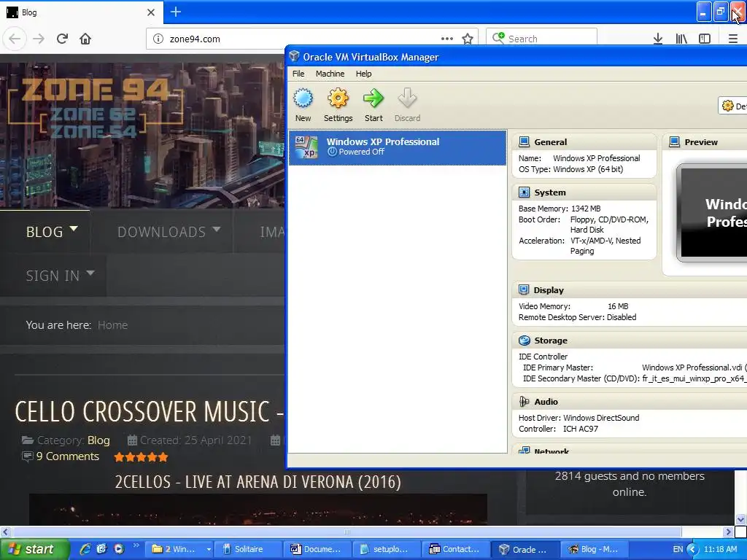The width and height of the screenshot is (747, 560).
Task: Click the Storage section disk icon
Action: (x=524, y=341)
